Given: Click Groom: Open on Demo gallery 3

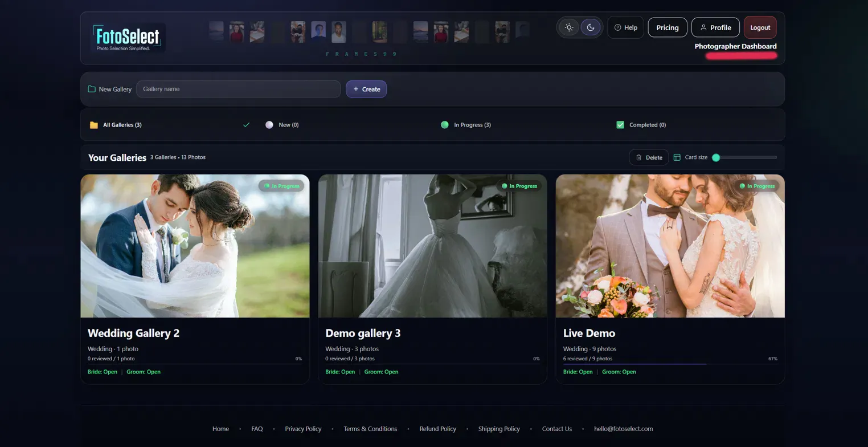Looking at the screenshot, I should pos(381,372).
